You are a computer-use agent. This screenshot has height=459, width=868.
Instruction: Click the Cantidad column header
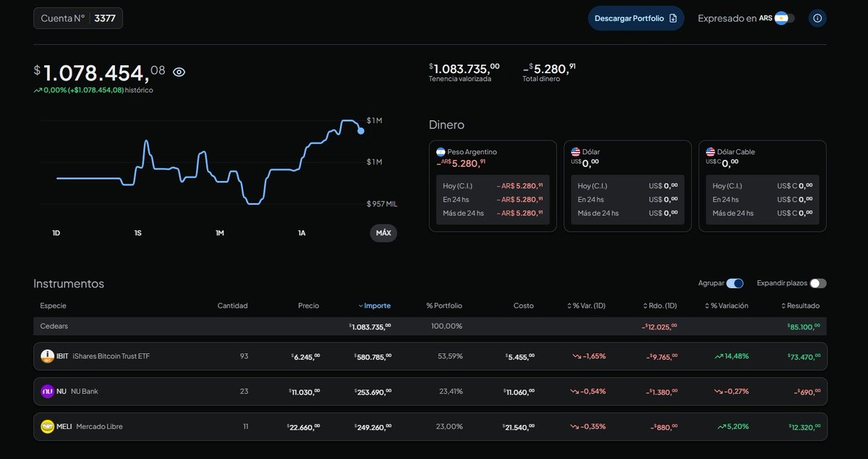[233, 306]
